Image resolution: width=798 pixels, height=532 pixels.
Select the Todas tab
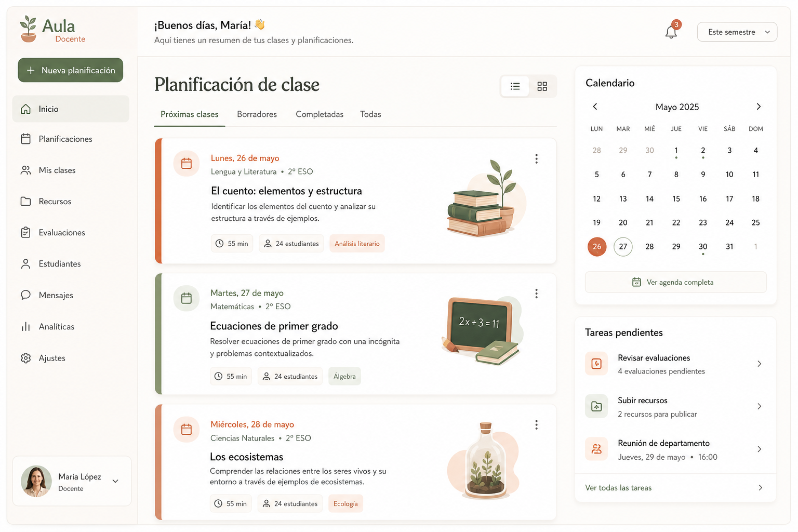(x=370, y=114)
